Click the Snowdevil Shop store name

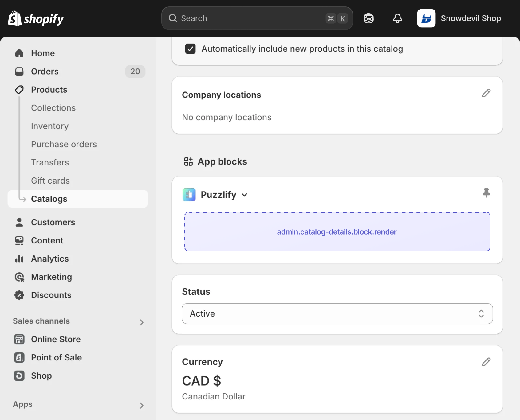point(471,18)
